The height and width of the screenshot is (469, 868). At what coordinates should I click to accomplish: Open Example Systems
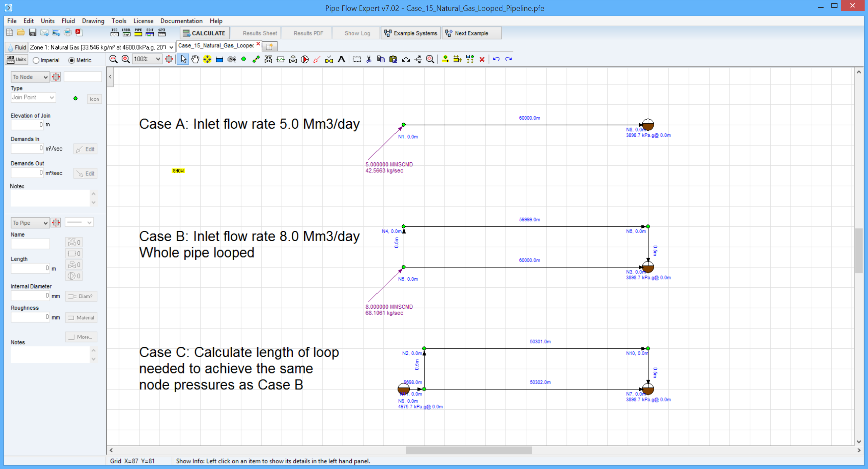pyautogui.click(x=411, y=33)
